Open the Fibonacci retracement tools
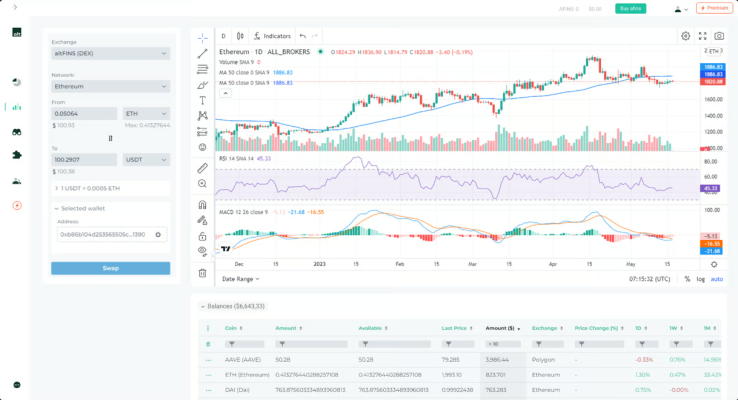 [202, 69]
